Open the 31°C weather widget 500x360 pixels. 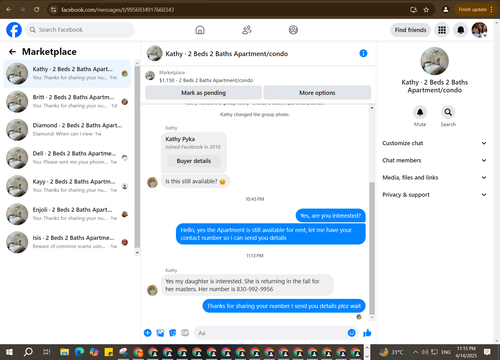click(x=391, y=352)
